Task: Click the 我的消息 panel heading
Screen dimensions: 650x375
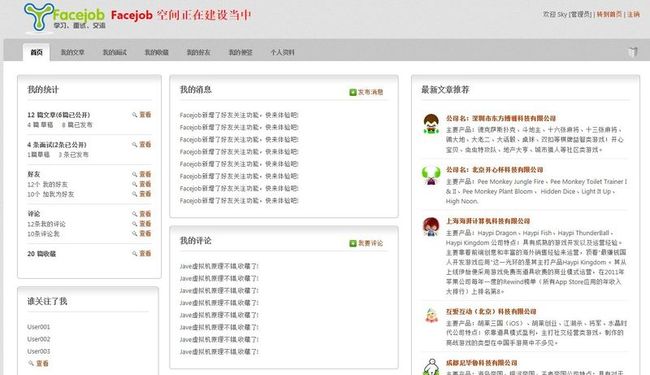Action: pos(196,90)
